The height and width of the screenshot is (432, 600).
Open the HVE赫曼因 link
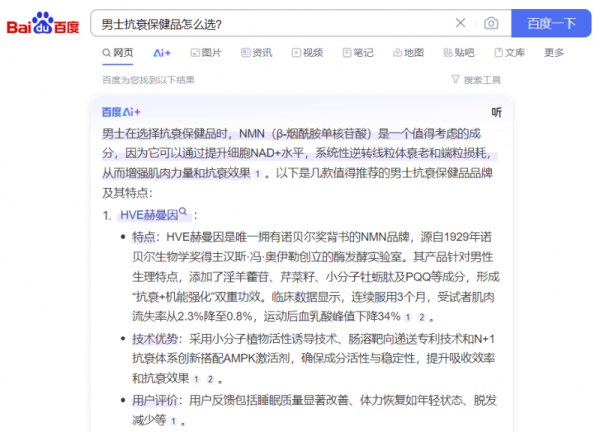coord(149,215)
